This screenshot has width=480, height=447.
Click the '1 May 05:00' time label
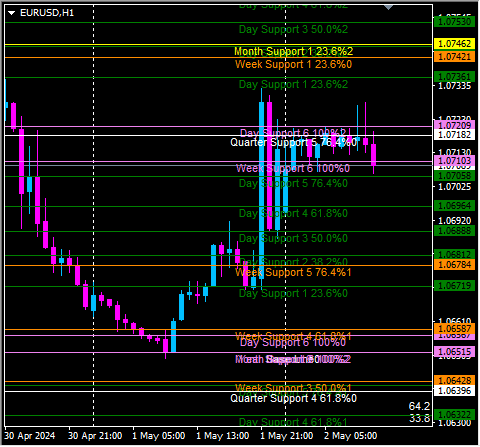tap(159, 436)
